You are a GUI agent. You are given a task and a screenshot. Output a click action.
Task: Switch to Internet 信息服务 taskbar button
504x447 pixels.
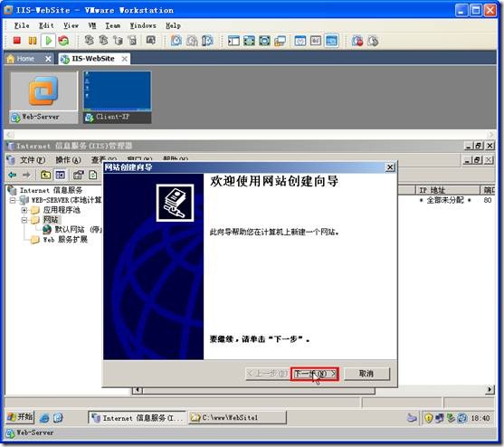coord(138,418)
